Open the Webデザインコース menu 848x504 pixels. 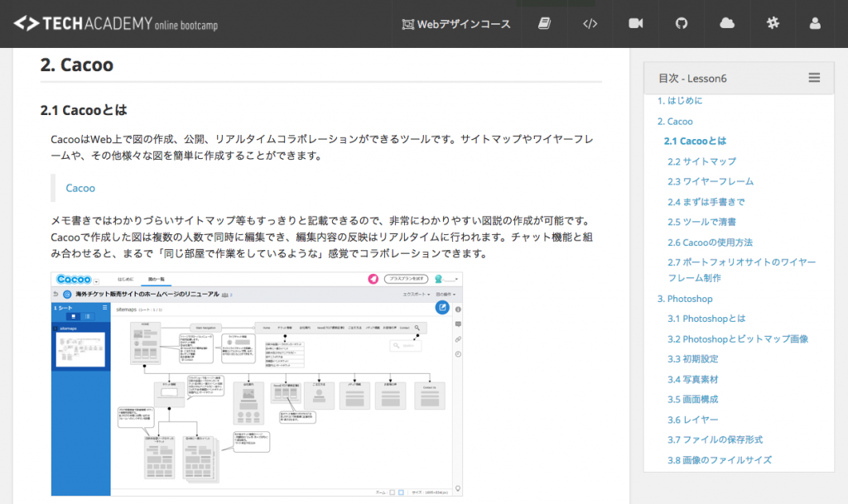point(456,24)
